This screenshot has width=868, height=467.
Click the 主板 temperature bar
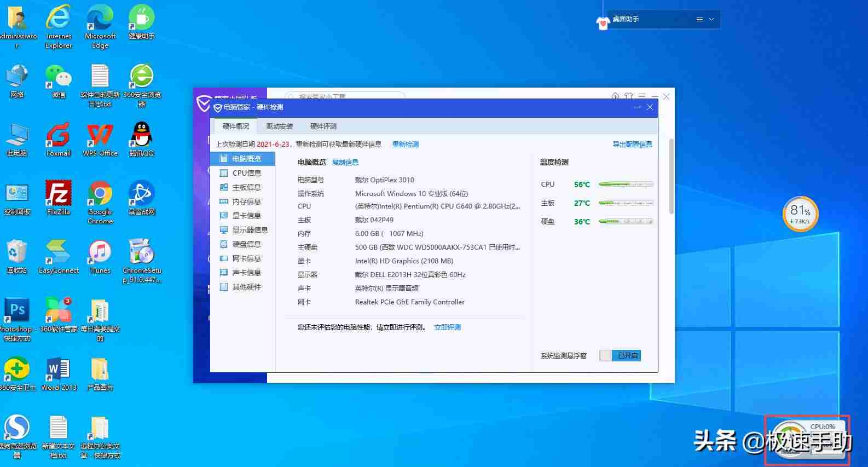click(626, 203)
